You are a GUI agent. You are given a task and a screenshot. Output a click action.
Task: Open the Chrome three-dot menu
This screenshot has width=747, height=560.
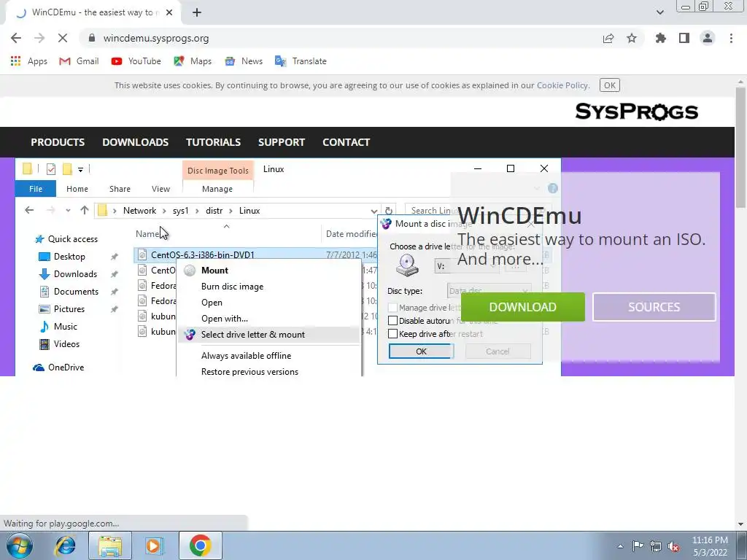coord(731,38)
